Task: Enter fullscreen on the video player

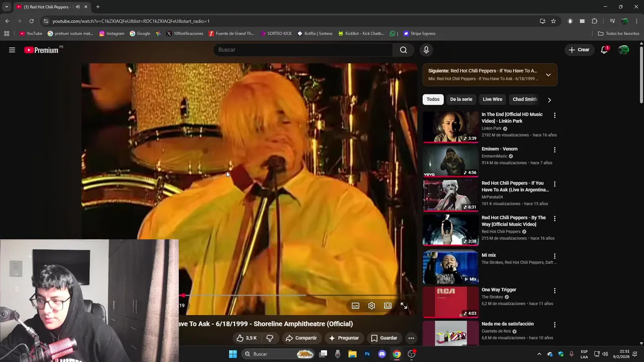Action: point(404,306)
